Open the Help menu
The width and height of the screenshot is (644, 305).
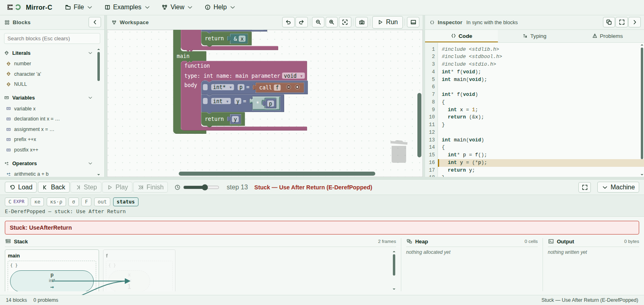coord(220,7)
